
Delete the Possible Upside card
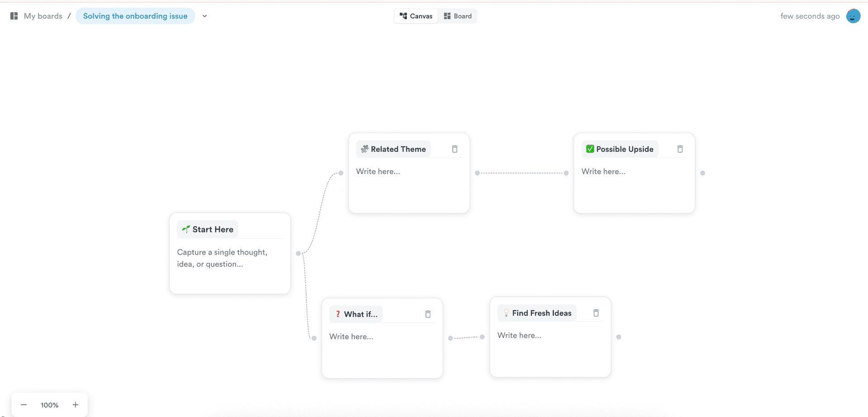click(680, 149)
